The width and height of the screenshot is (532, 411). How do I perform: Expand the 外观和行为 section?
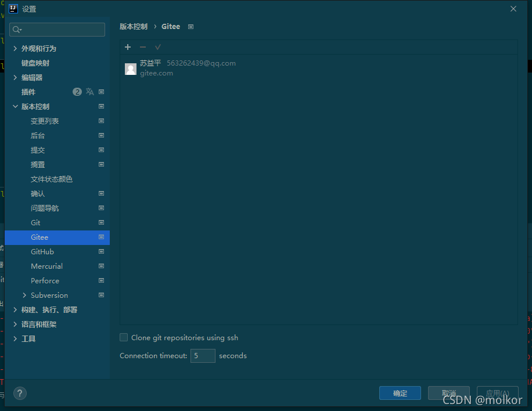click(x=15, y=49)
